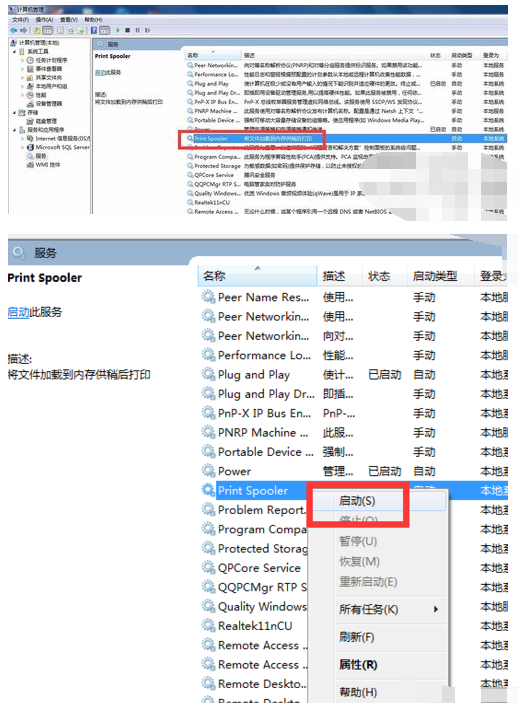This screenshot has height=703, width=518.
Task: Select the QQPCMgr RTP S row in enlarged list
Action: point(254,586)
